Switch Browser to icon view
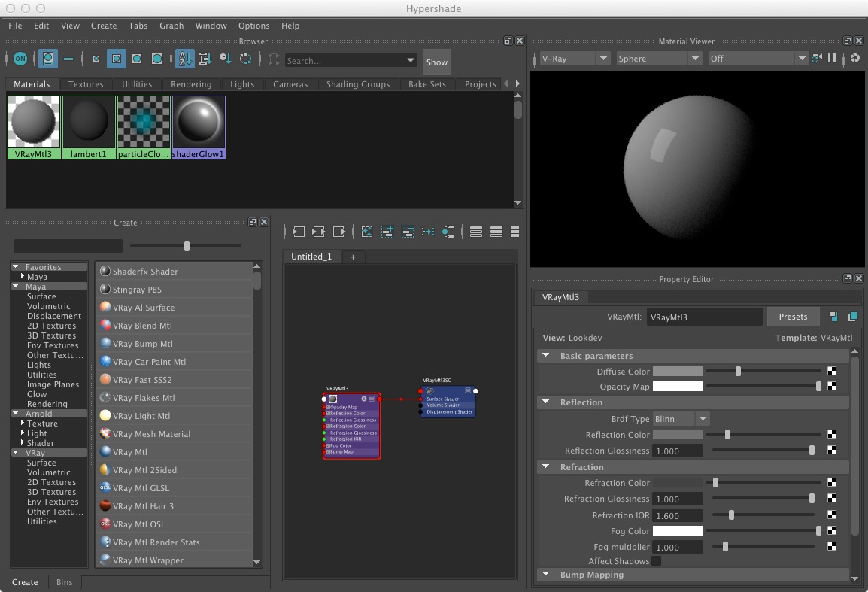Image resolution: width=868 pixels, height=592 pixels. (x=48, y=59)
